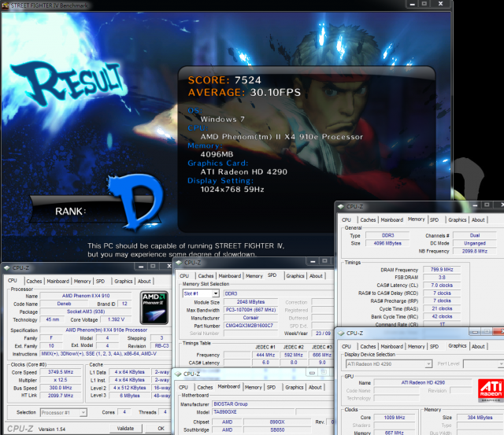Click the Module Size value '2048 MBytes'

tap(250, 302)
